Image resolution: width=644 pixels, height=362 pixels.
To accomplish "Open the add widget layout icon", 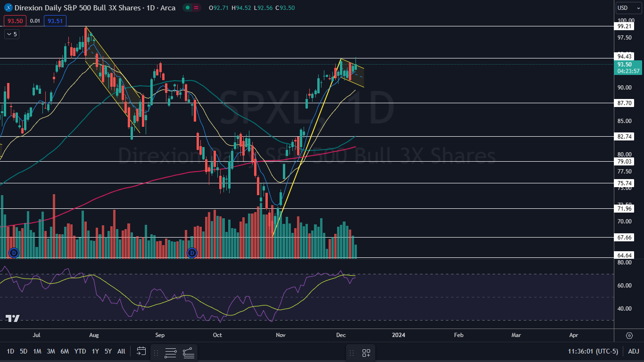I will click(366, 353).
